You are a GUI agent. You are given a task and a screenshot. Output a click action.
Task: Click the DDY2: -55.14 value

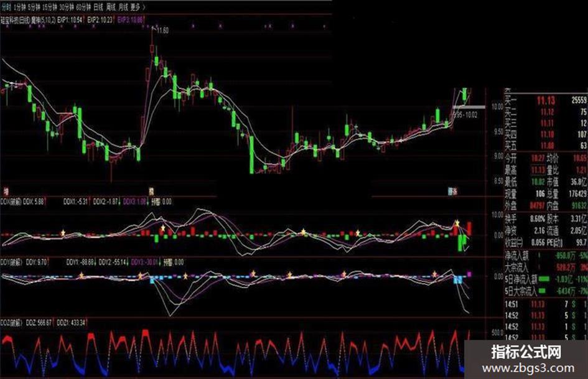tap(112, 262)
